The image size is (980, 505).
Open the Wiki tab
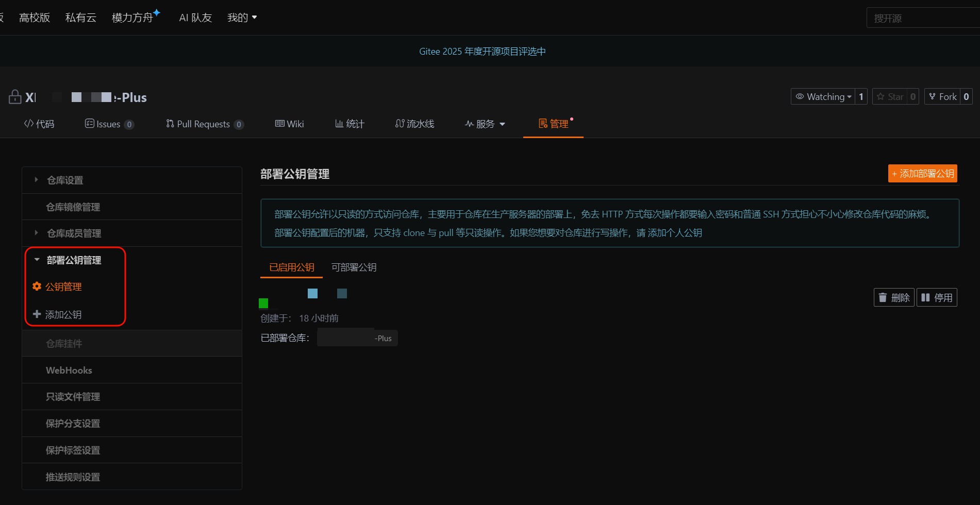pos(289,124)
